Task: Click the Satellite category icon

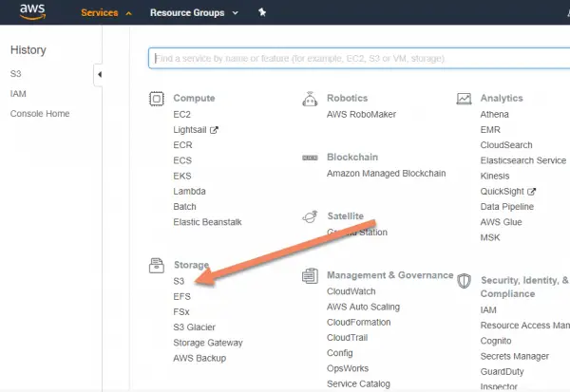Action: 310,216
